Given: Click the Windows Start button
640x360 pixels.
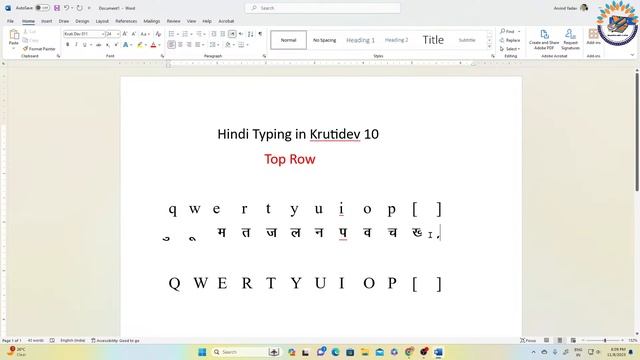Looking at the screenshot, I should point(202,352).
